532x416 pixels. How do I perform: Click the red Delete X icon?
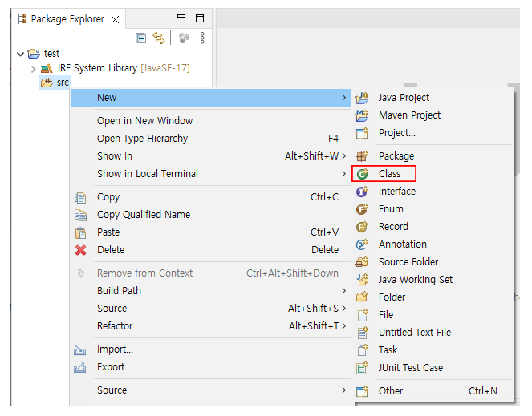coord(80,250)
